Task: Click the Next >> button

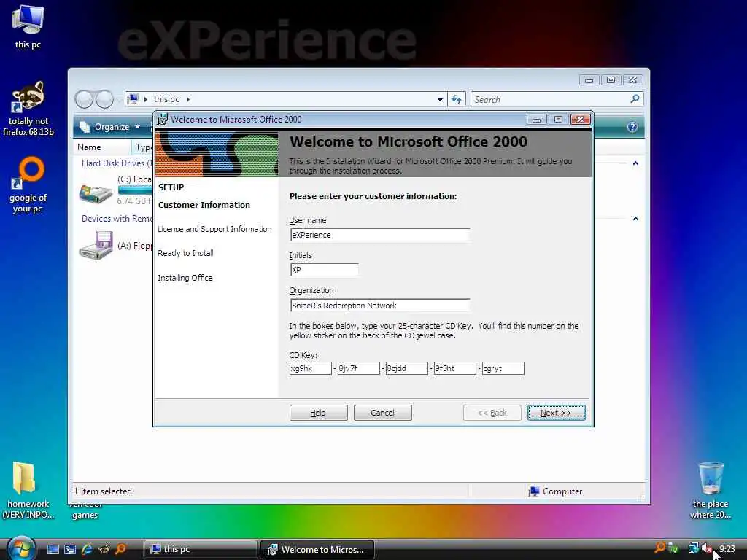Action: [556, 413]
